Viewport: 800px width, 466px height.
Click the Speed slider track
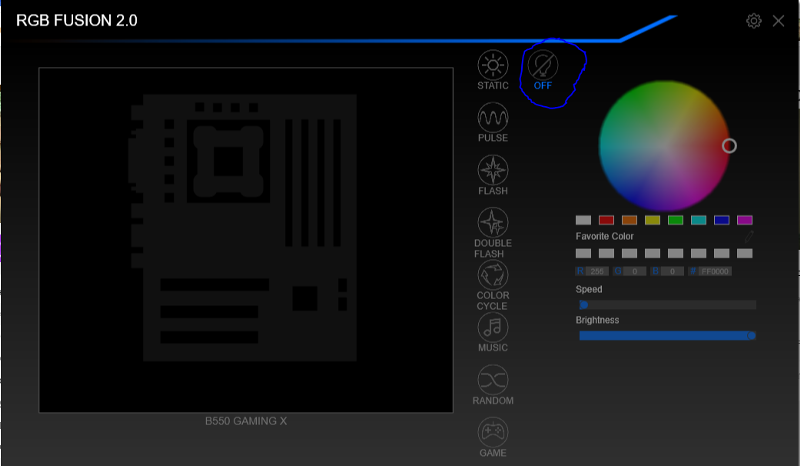pos(667,305)
